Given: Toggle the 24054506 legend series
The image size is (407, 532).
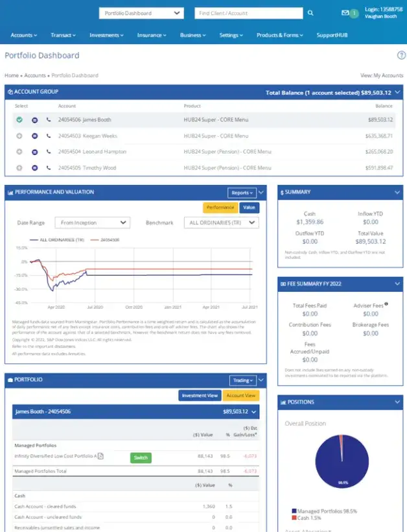Looking at the screenshot, I should point(105,240).
